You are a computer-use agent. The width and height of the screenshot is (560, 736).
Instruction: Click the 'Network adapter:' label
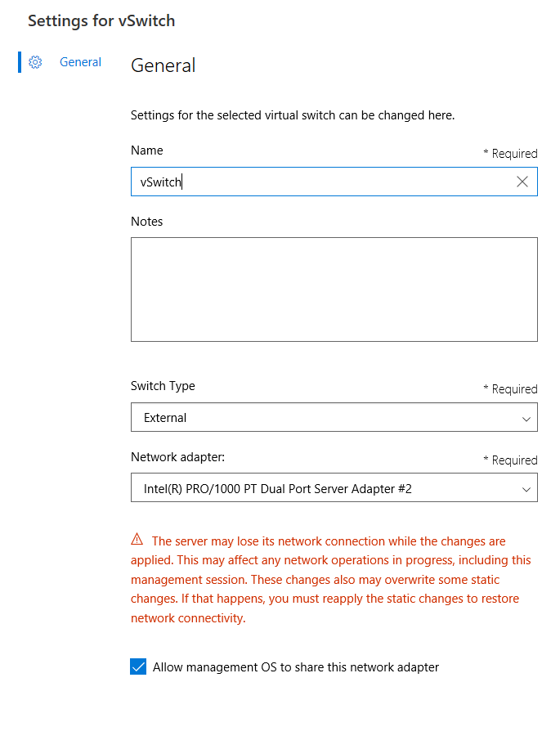click(x=178, y=457)
